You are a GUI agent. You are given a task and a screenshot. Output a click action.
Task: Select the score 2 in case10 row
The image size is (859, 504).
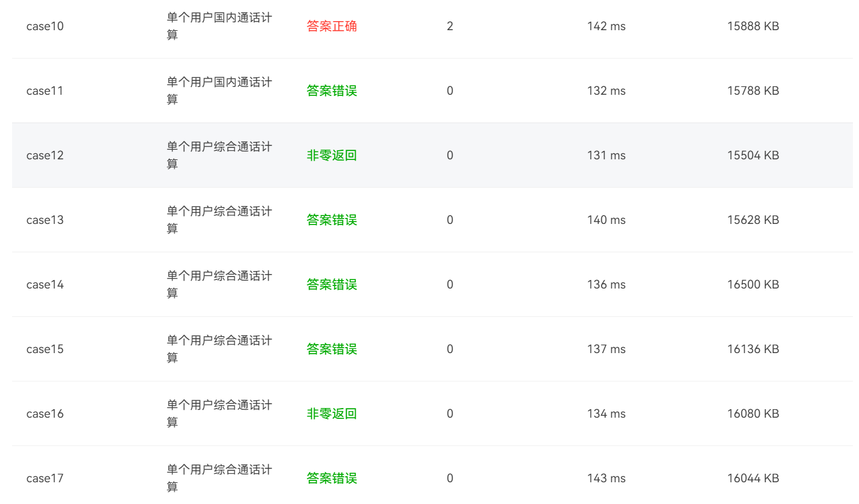[x=450, y=27]
